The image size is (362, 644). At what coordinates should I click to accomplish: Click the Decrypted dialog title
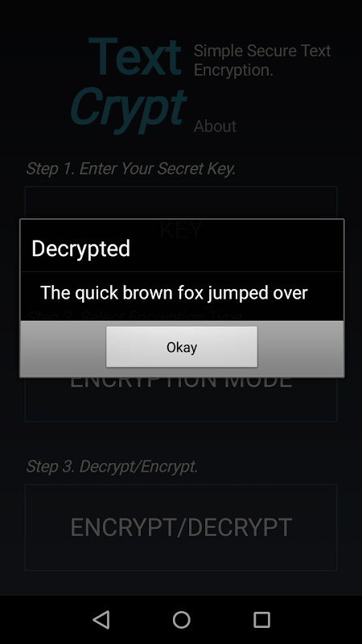(x=81, y=249)
